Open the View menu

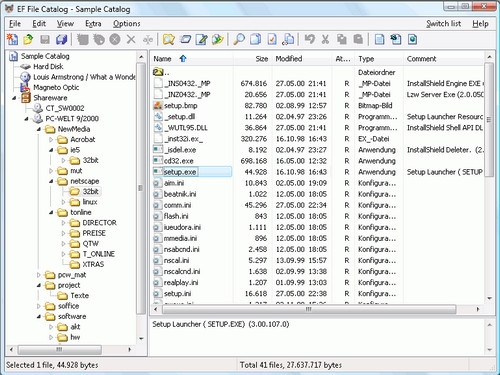point(65,24)
